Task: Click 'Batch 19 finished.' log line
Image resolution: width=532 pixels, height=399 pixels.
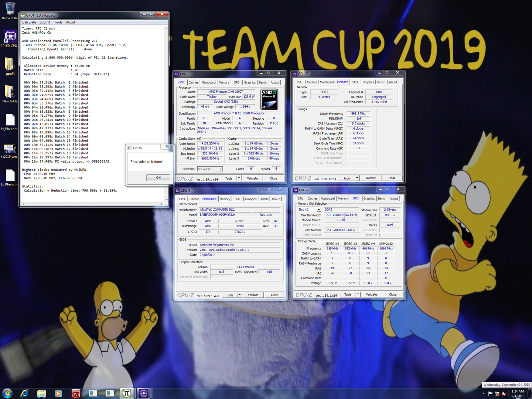Action: [x=57, y=157]
